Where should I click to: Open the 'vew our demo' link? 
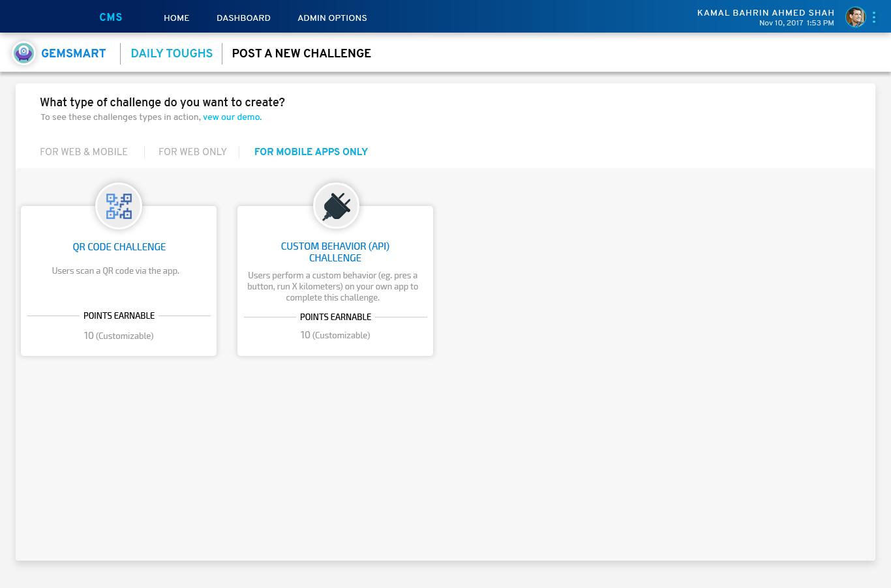232,117
